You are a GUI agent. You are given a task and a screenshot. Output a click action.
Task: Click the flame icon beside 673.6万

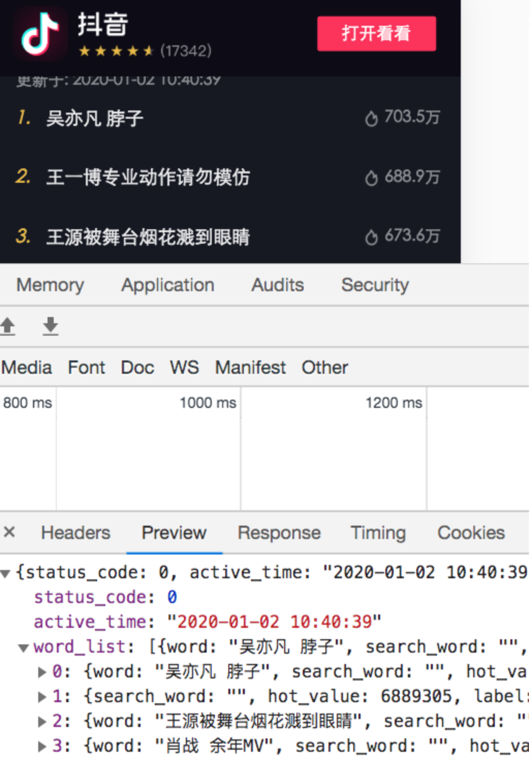(x=371, y=238)
